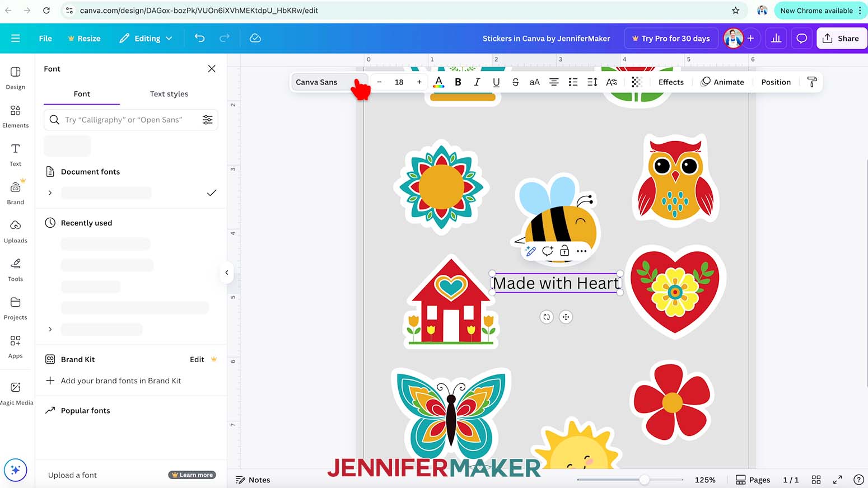Open the Design sidebar panel
The width and height of the screenshot is (868, 488).
coord(15,78)
